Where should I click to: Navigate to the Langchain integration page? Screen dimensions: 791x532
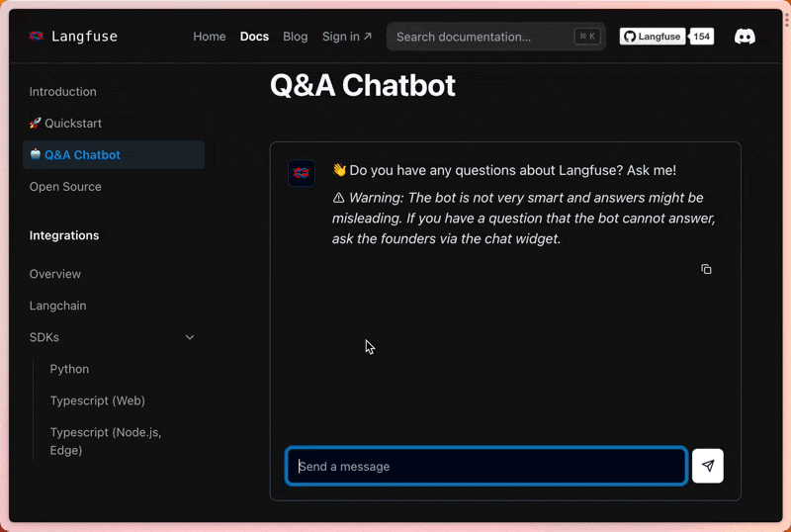(x=57, y=306)
